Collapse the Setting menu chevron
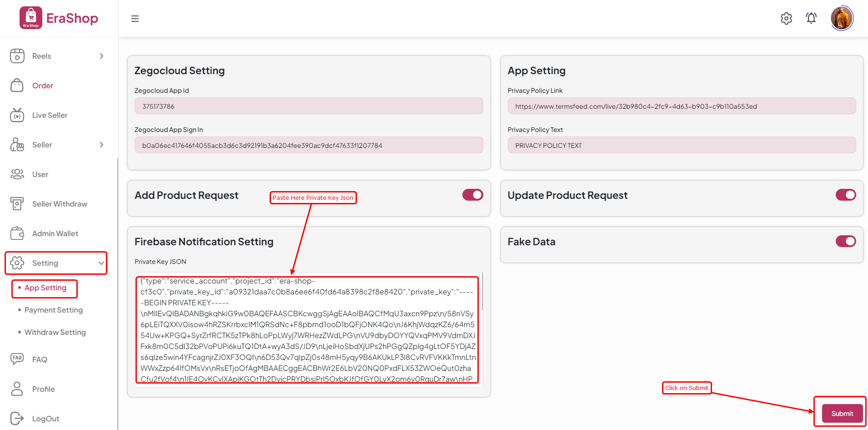Viewport: 868px width, 430px height. (101, 263)
